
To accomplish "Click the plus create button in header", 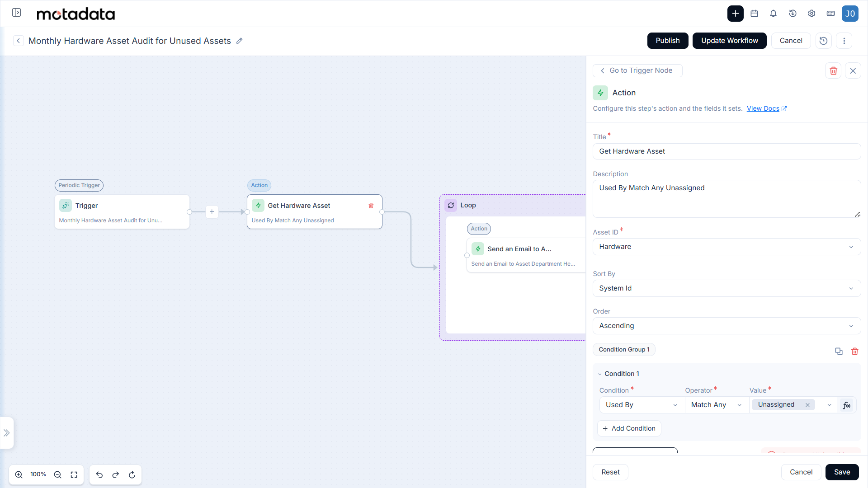I will click(x=735, y=14).
